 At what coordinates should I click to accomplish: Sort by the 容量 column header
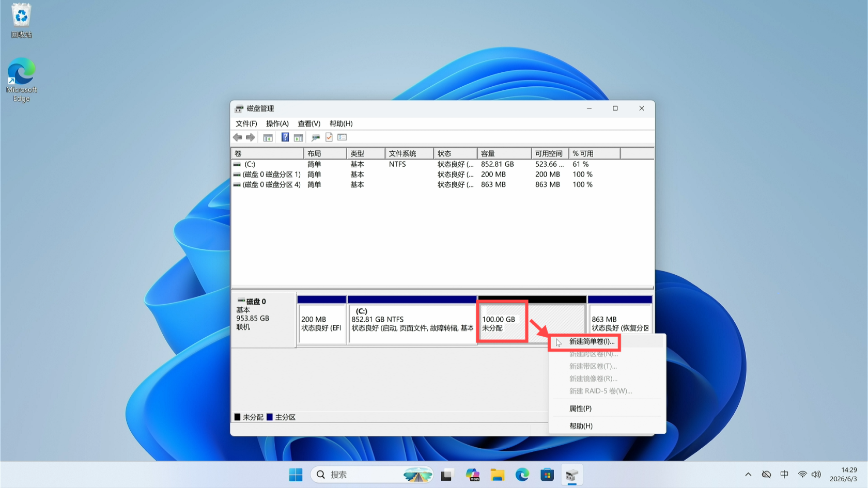tap(505, 154)
